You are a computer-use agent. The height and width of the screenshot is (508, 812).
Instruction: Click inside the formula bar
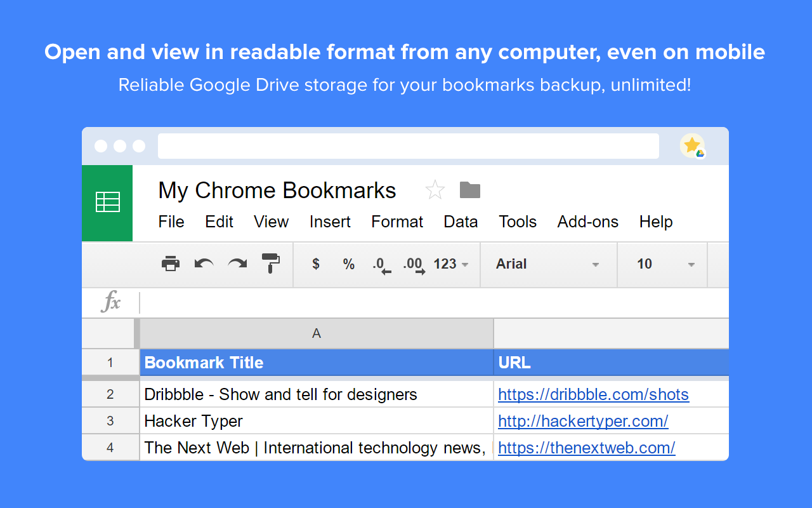click(381, 303)
